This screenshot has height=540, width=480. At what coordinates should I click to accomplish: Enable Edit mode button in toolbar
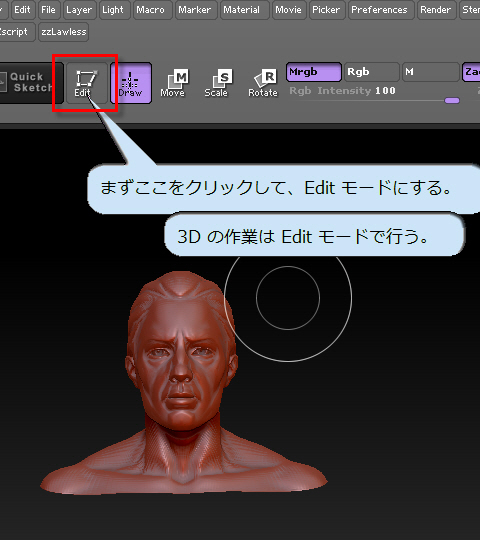point(86,83)
